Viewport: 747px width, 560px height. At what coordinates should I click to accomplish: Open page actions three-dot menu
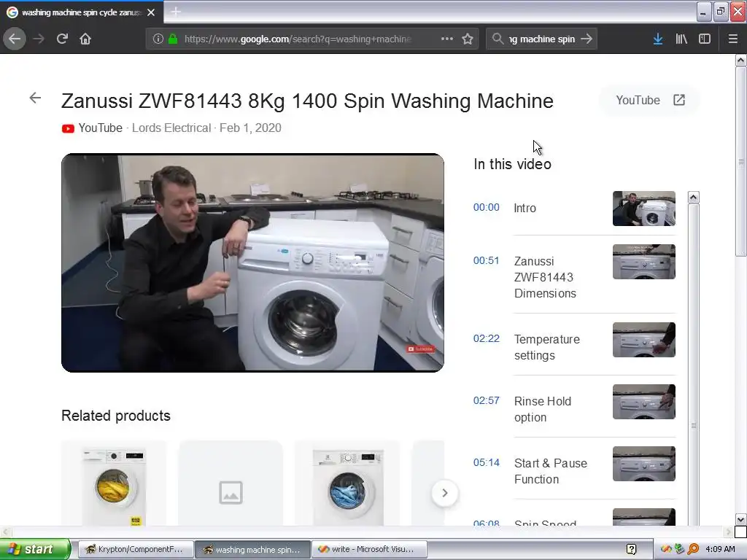click(447, 39)
